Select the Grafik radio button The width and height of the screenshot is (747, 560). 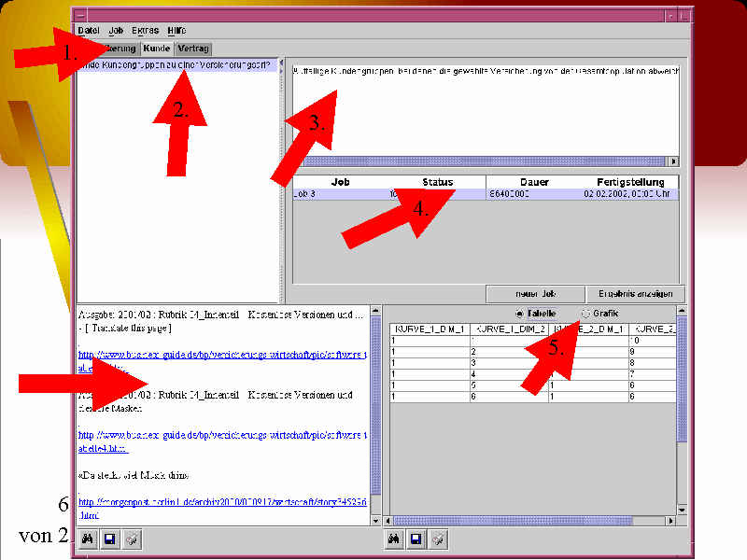click(585, 314)
